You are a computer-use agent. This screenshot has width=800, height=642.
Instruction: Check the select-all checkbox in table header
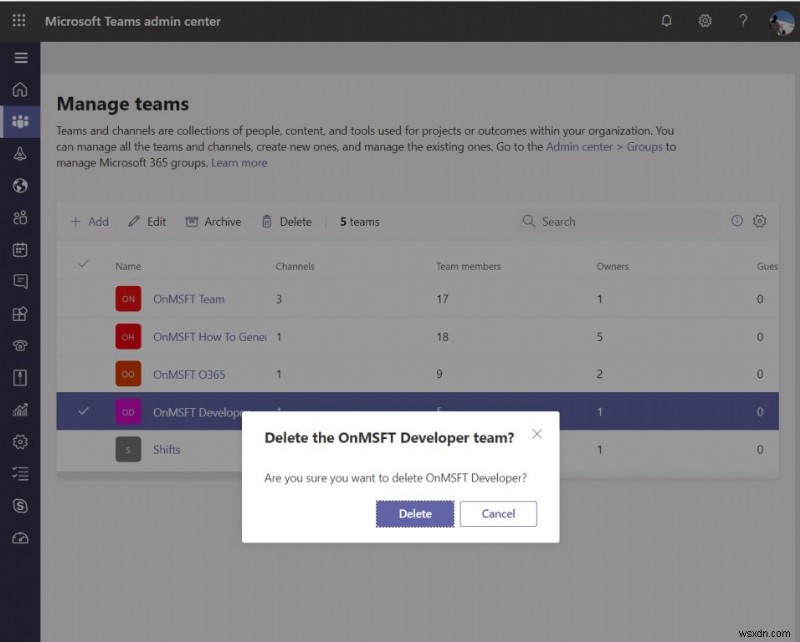83,265
